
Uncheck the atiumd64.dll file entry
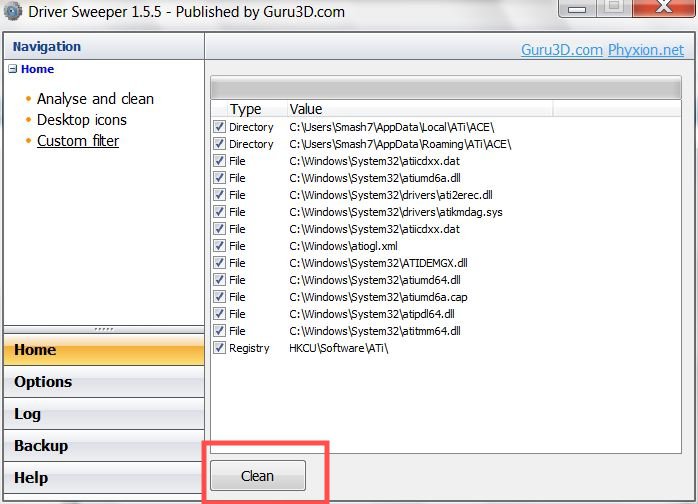(219, 279)
